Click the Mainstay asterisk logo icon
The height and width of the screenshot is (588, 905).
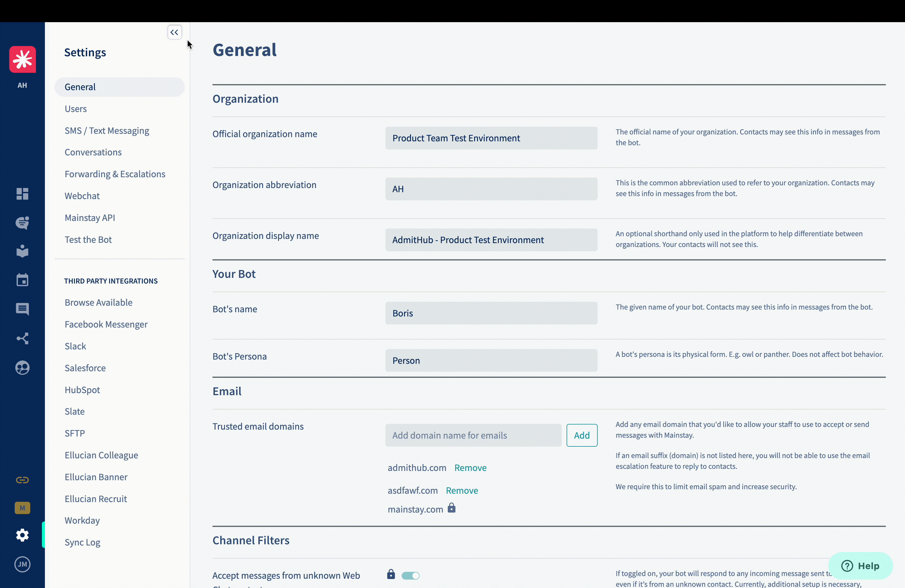coord(22,59)
